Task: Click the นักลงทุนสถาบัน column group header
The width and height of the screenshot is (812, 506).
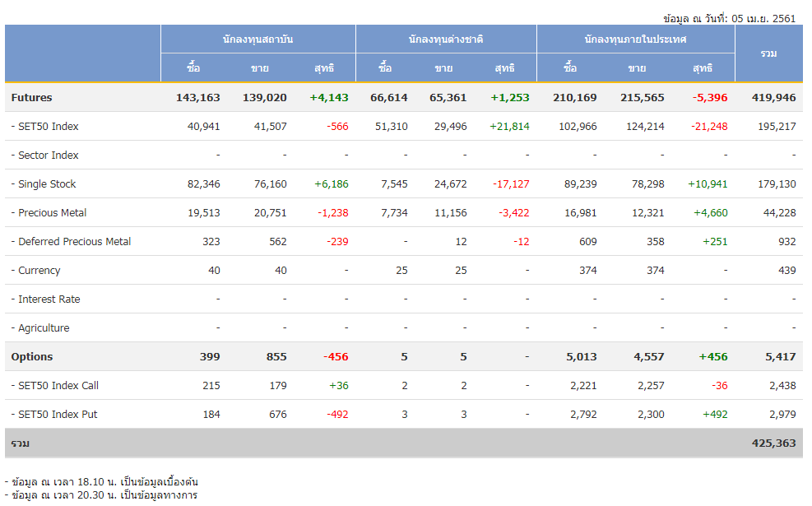Action: 258,39
